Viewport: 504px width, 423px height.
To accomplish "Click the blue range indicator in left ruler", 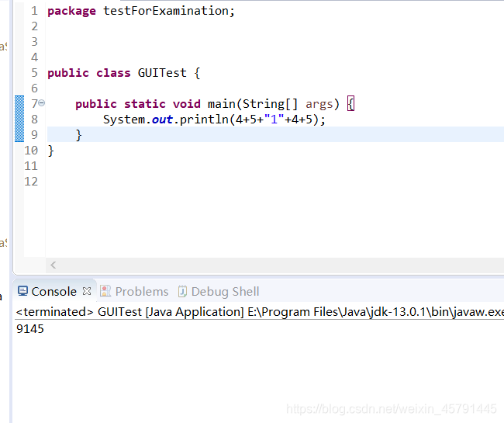I will tap(19, 119).
